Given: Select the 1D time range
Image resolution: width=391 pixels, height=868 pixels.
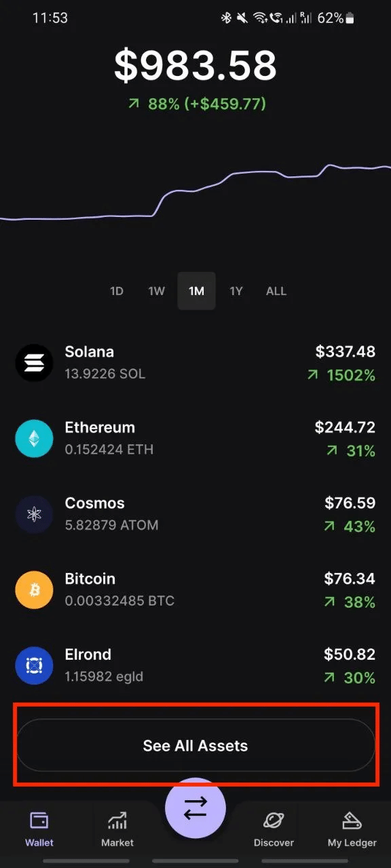Looking at the screenshot, I should point(117,291).
